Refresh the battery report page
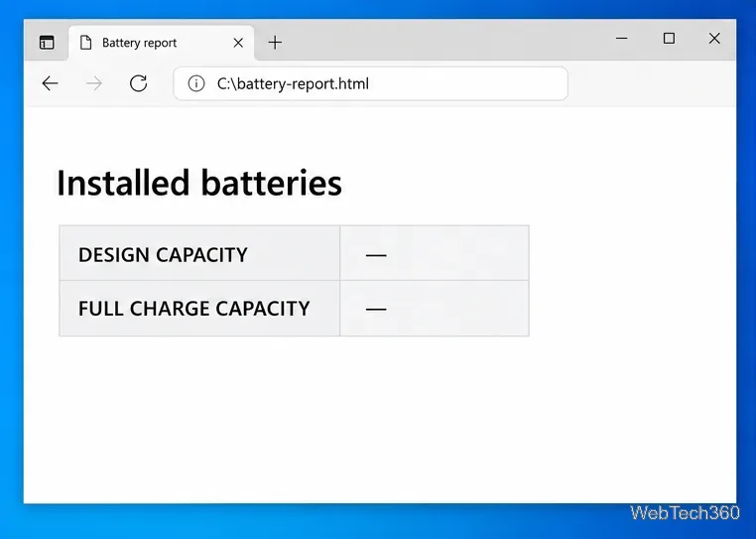The height and width of the screenshot is (539, 756). coord(138,83)
